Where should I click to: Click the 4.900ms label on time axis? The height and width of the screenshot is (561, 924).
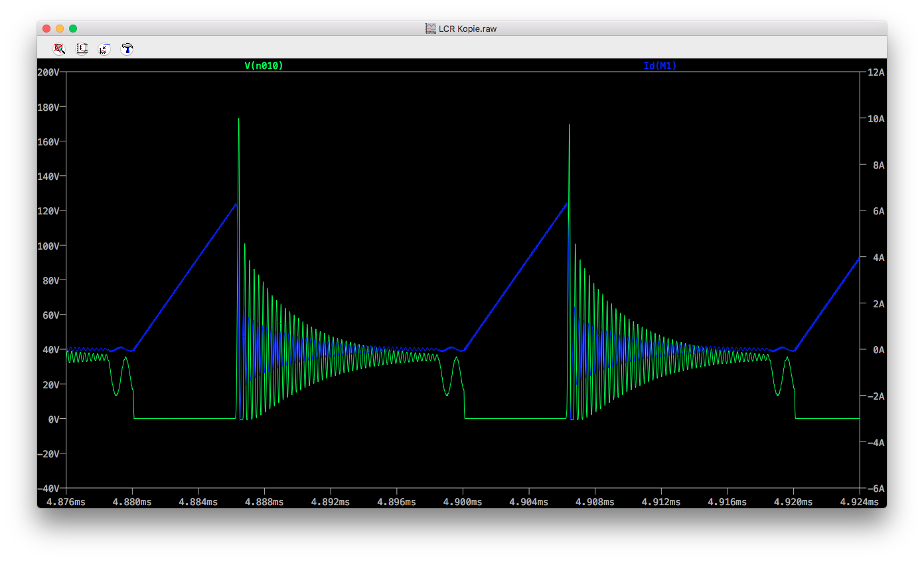click(463, 502)
